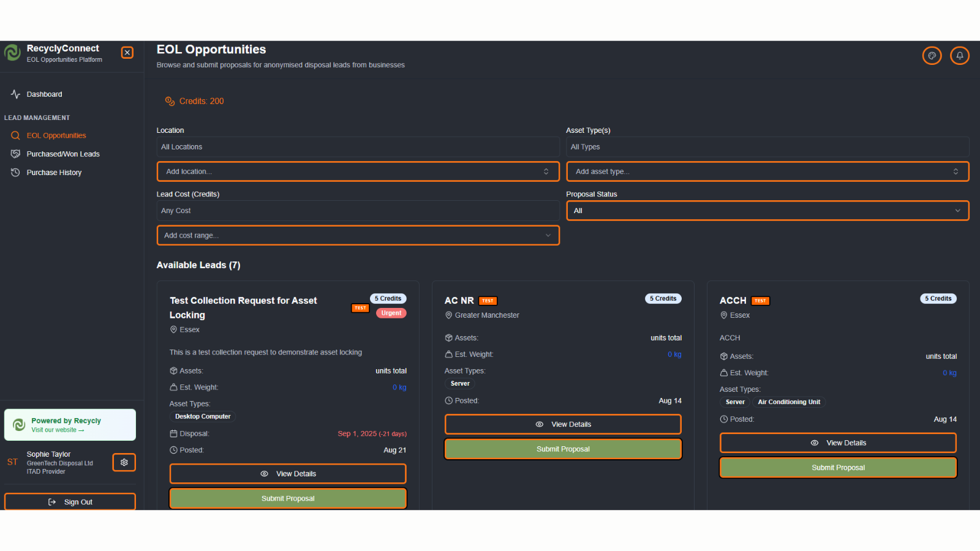
Task: Click the Dashboard activity icon
Action: [15, 94]
